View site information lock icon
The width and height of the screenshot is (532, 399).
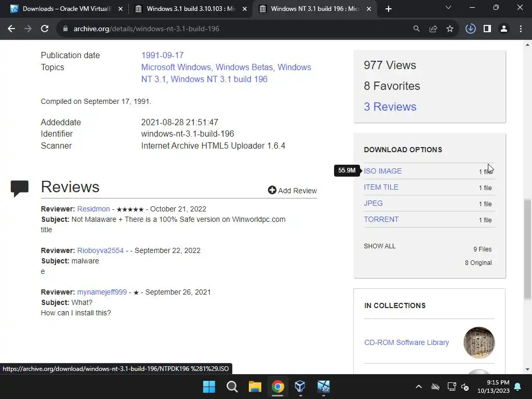coord(65,29)
